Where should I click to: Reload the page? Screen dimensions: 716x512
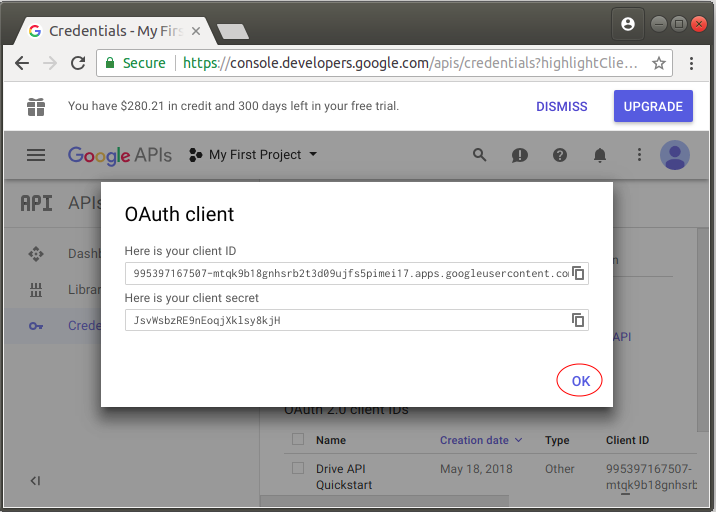(78, 63)
